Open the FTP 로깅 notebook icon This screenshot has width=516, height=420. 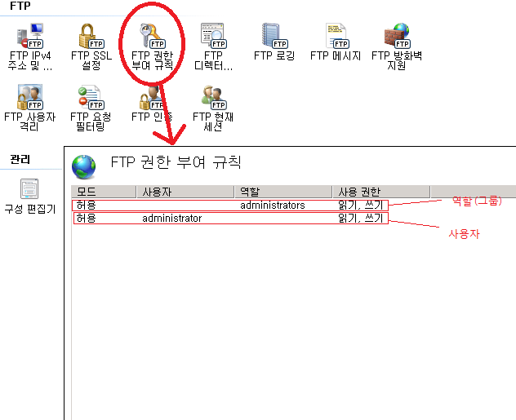coord(274,36)
